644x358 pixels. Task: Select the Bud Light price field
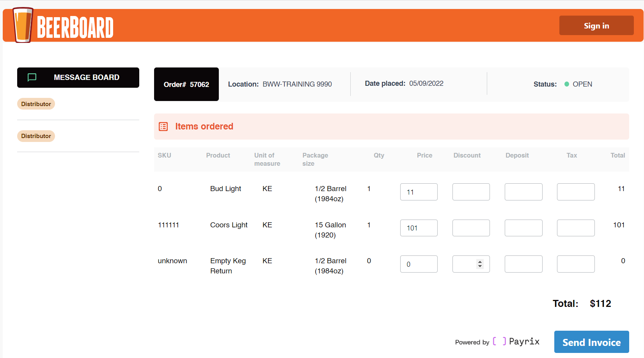click(x=419, y=192)
